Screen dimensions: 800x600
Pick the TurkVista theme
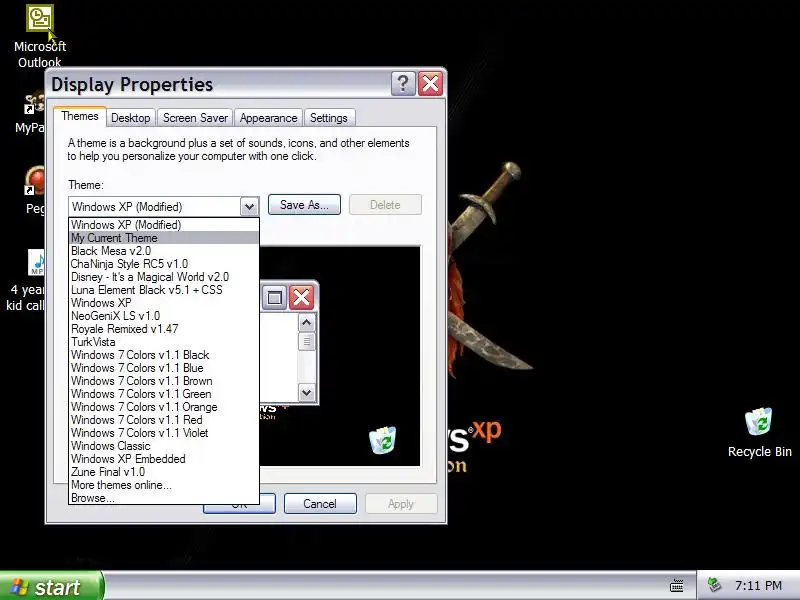point(164,342)
